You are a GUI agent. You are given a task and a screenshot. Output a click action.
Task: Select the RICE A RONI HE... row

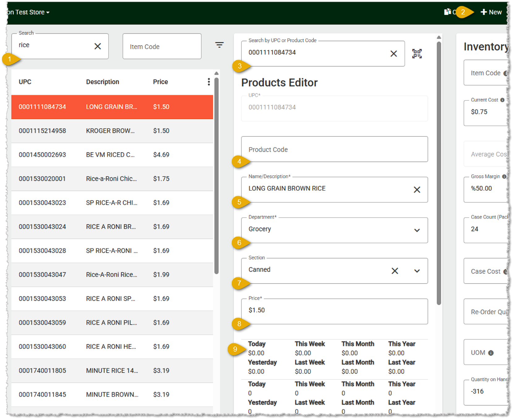(112, 346)
